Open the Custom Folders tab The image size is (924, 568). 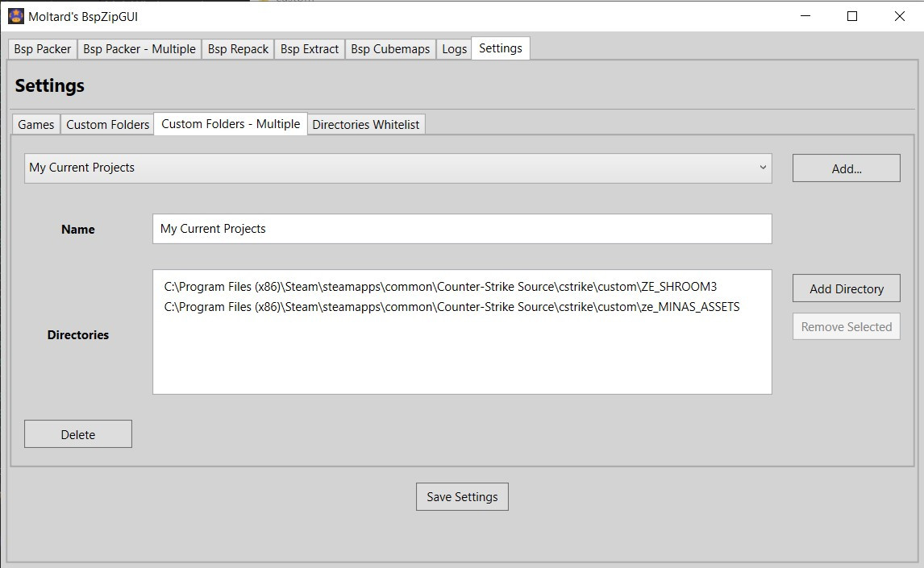click(x=106, y=123)
